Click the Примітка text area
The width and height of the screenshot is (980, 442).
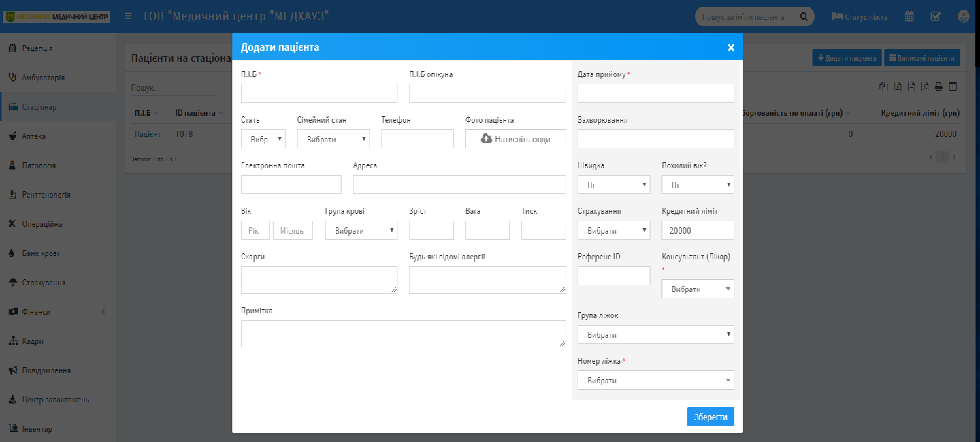tap(404, 334)
